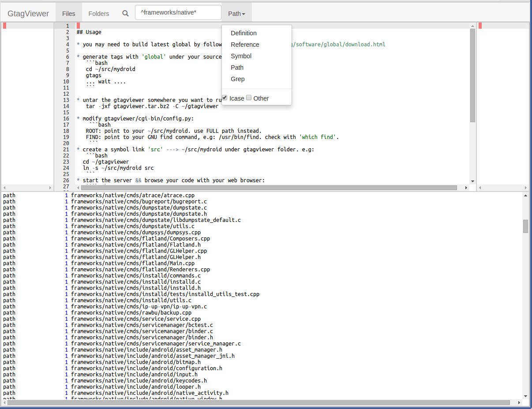Choose Definition from the dropdown menu

(x=244, y=33)
